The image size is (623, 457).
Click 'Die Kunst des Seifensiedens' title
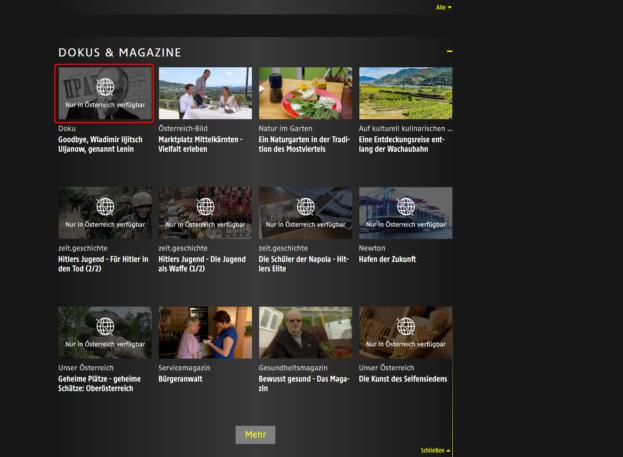(x=403, y=379)
